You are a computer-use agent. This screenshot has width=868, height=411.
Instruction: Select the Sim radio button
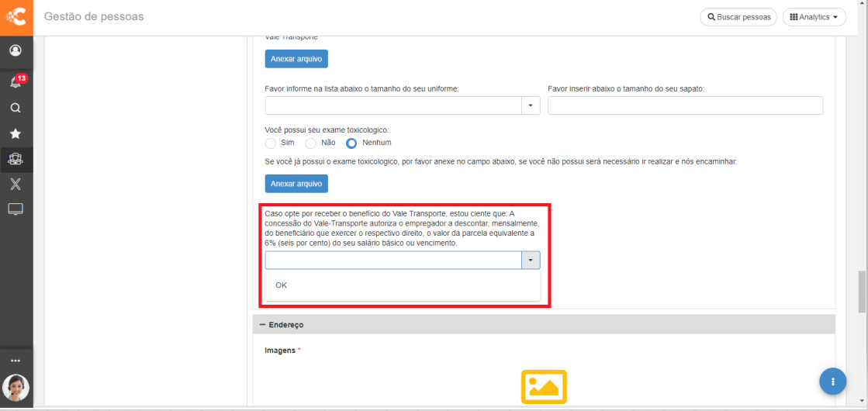point(271,143)
